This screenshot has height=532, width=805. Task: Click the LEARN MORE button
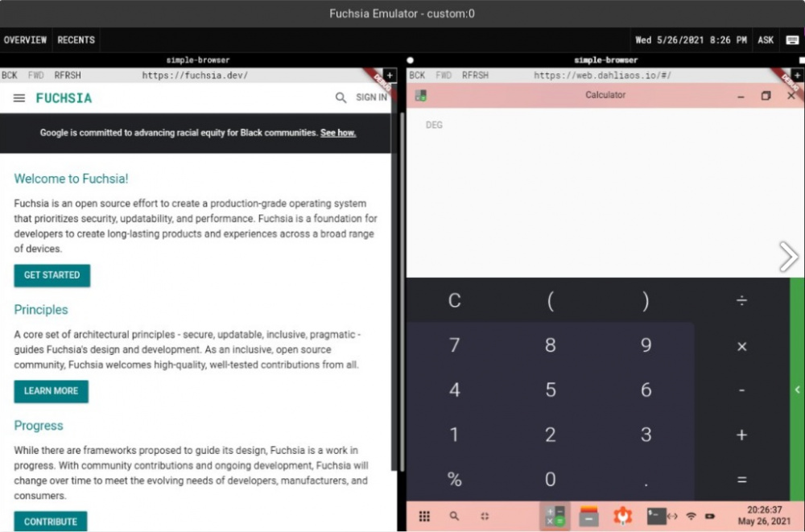point(51,391)
